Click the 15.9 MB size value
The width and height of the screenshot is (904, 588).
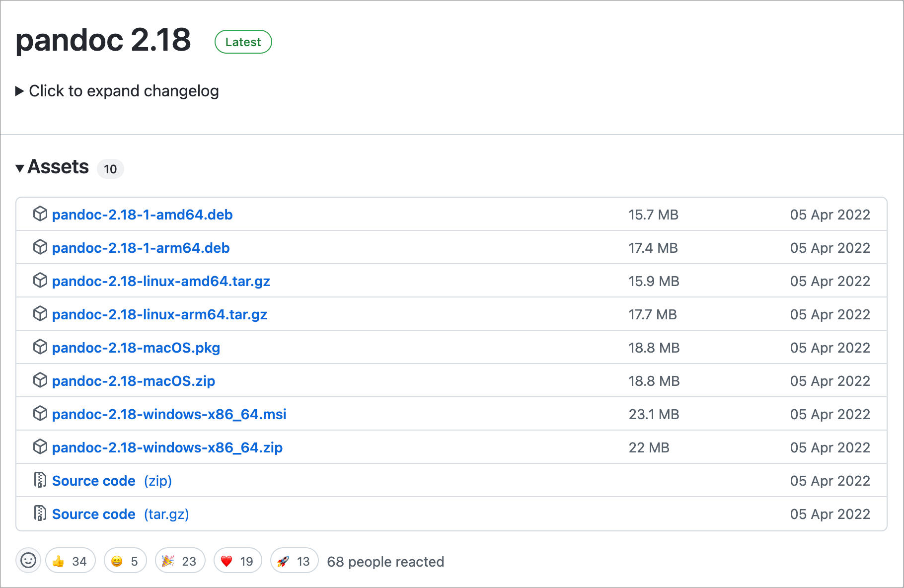pos(654,281)
